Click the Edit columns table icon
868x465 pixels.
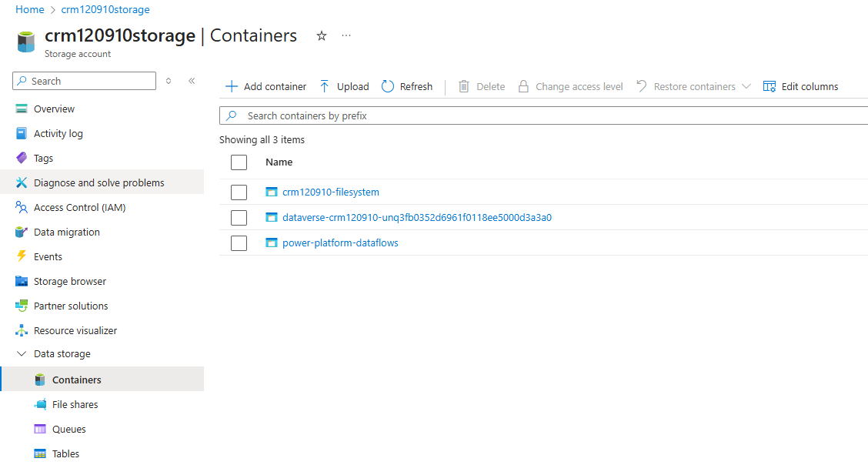pyautogui.click(x=770, y=86)
